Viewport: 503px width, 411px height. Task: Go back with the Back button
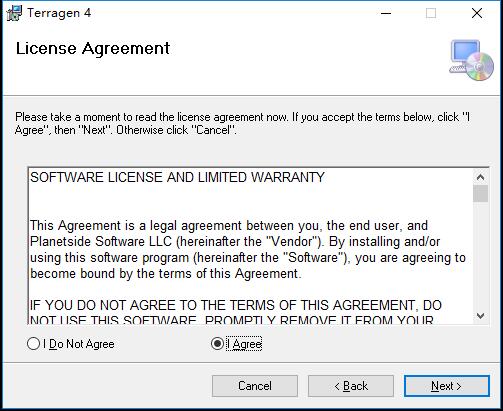tap(351, 386)
